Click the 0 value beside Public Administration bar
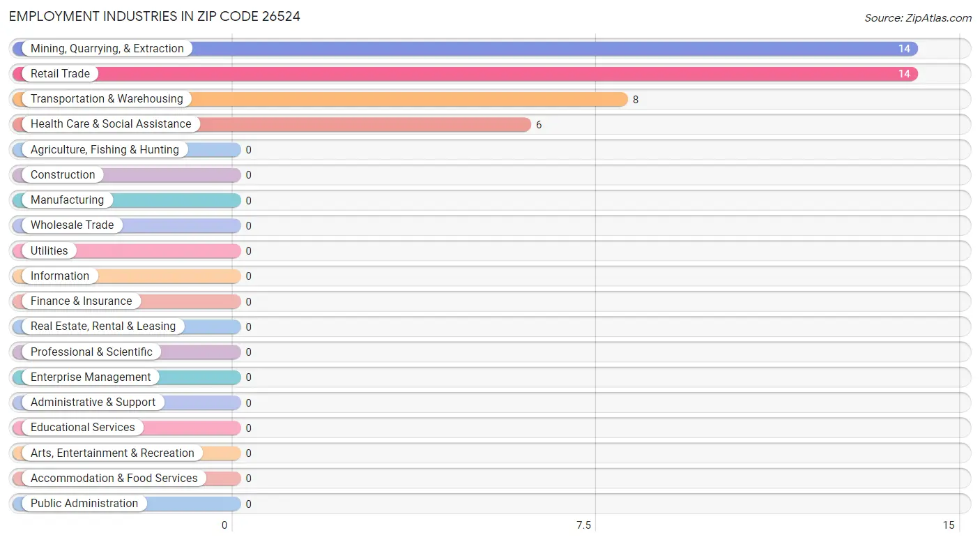This screenshot has height=542, width=980. [248, 504]
